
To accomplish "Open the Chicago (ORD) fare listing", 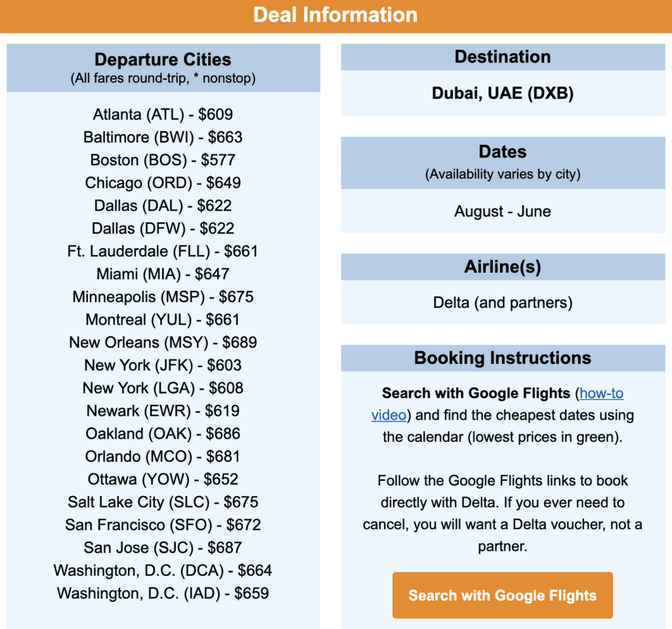I will pos(162,182).
